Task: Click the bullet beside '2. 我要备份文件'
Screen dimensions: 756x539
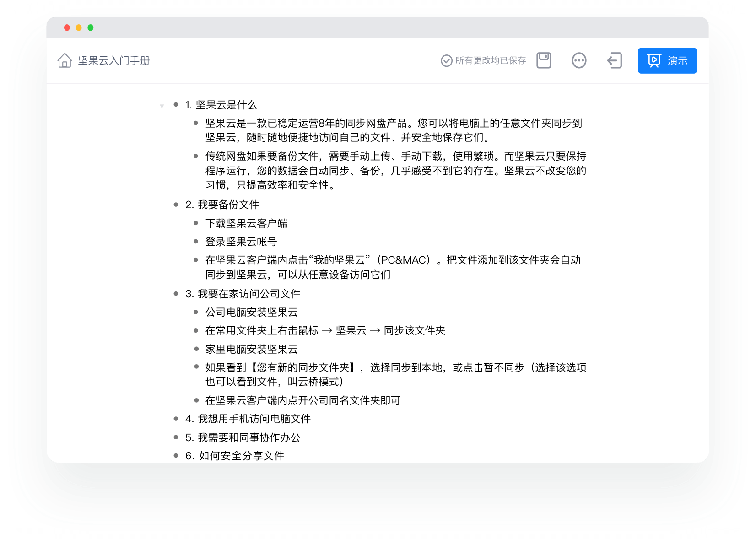Action: click(x=176, y=205)
